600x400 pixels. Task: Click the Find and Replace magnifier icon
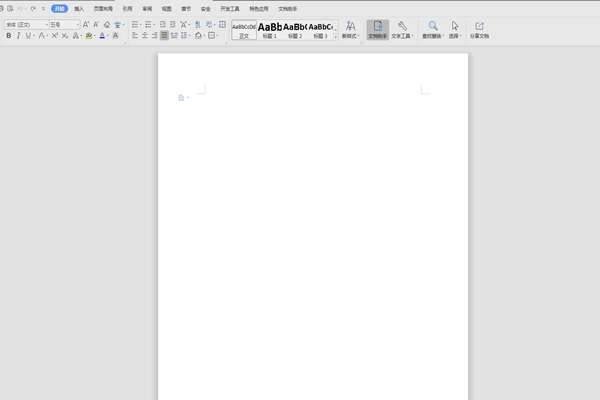[x=433, y=26]
